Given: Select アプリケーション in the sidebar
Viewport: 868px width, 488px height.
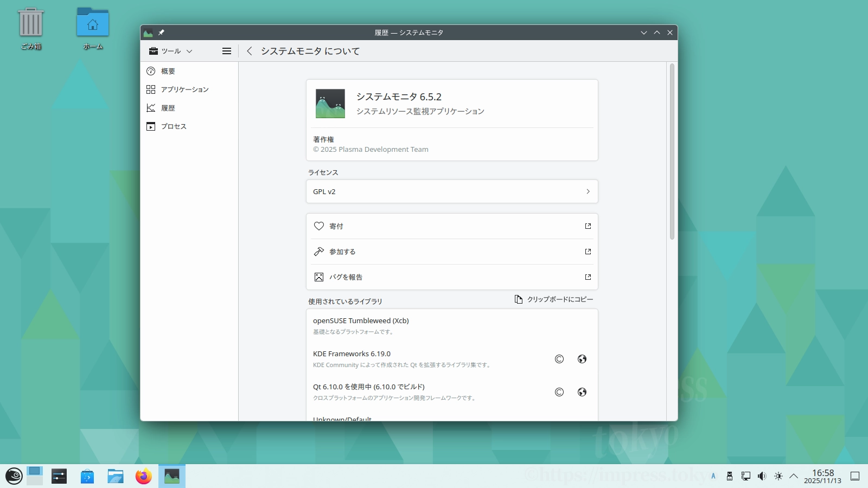Looking at the screenshot, I should tap(189, 89).
